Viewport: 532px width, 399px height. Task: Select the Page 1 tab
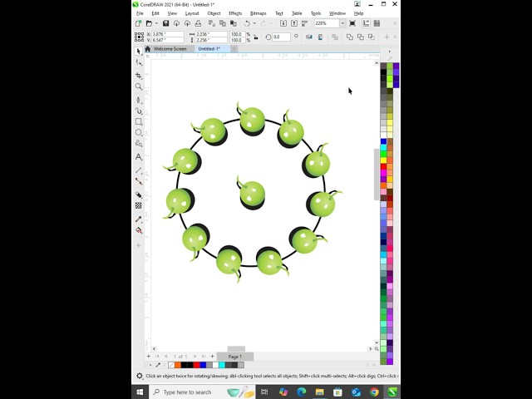234,357
